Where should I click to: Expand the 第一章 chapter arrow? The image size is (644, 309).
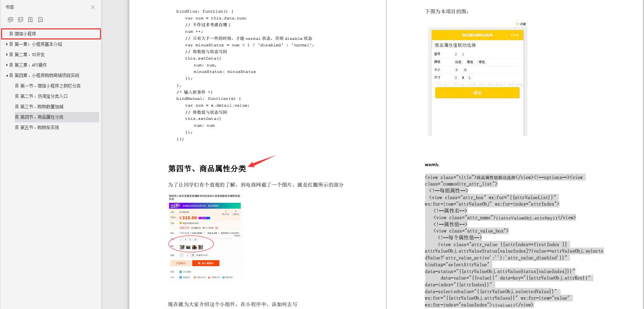7,44
